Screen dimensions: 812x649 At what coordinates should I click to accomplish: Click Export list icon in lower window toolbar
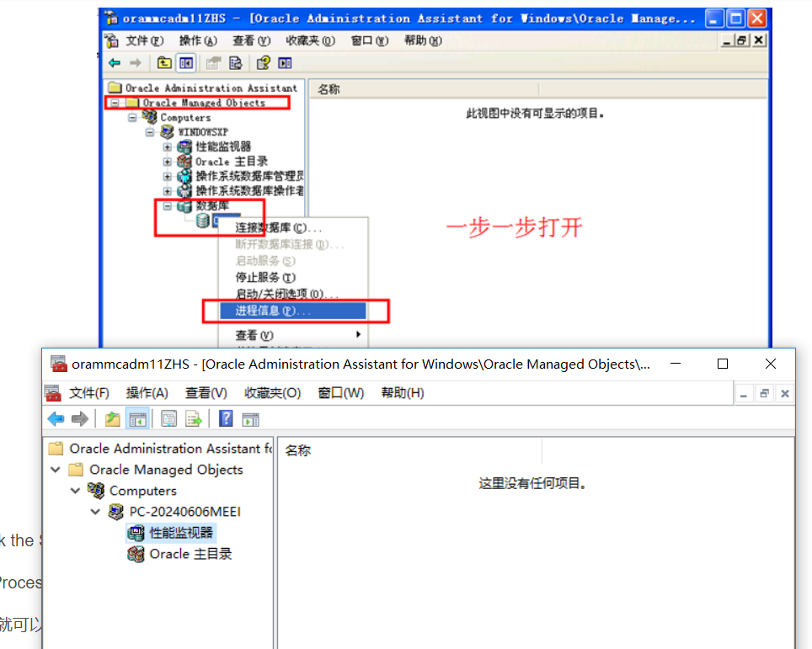coord(194,418)
